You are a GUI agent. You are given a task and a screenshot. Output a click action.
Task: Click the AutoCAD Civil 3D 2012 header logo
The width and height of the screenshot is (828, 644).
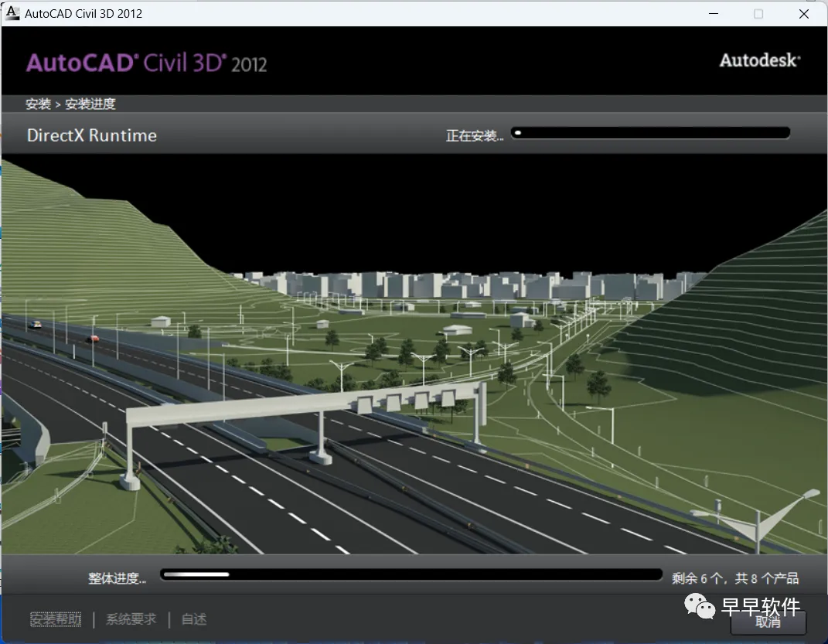[x=146, y=63]
